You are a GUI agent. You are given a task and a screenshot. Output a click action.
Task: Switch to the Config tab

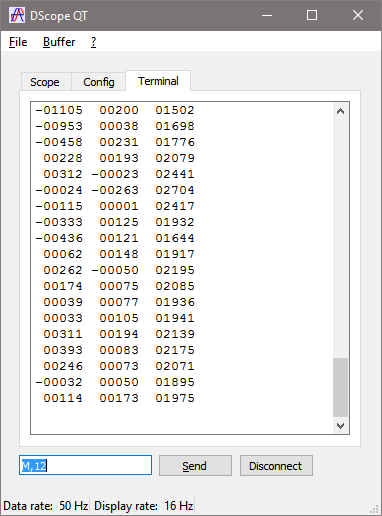pyautogui.click(x=99, y=82)
